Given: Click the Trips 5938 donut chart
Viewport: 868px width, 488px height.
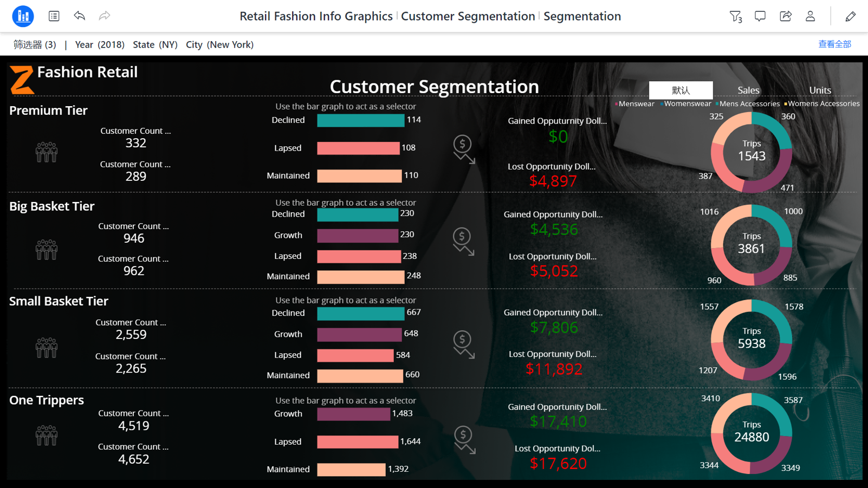Looking at the screenshot, I should (x=752, y=340).
